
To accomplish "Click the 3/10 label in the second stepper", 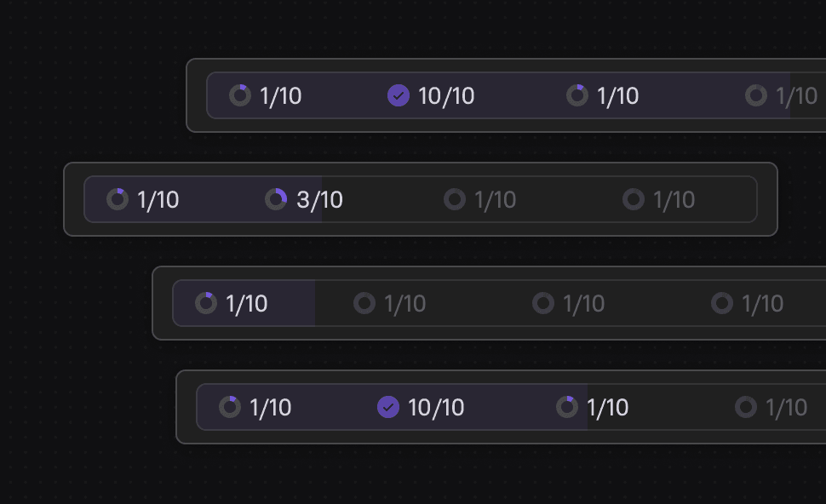I will point(321,199).
